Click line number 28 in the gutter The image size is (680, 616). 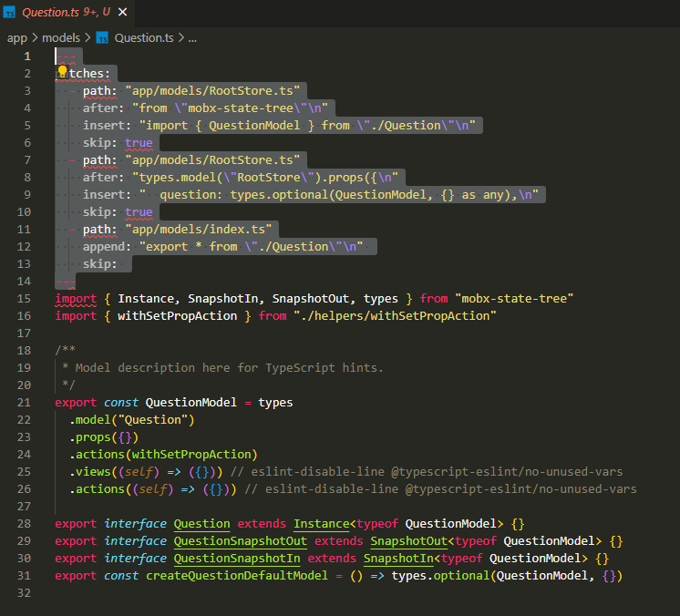click(x=24, y=524)
